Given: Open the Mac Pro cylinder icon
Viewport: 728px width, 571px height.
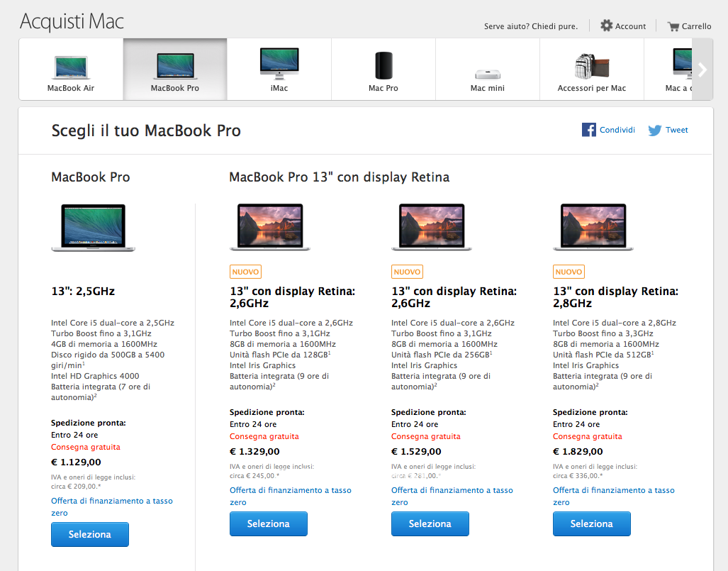Looking at the screenshot, I should coord(383,65).
